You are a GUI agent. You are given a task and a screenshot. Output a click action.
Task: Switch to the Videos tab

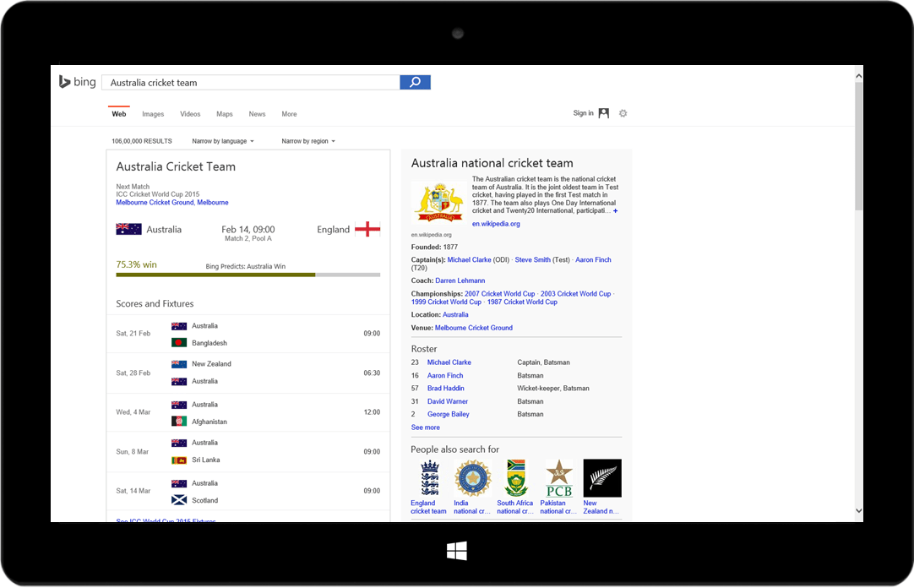[190, 114]
